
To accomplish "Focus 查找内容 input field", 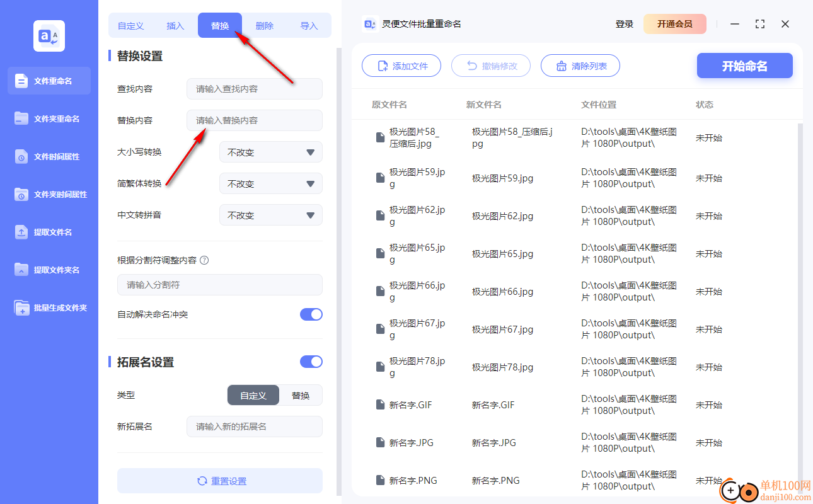I will 255,89.
